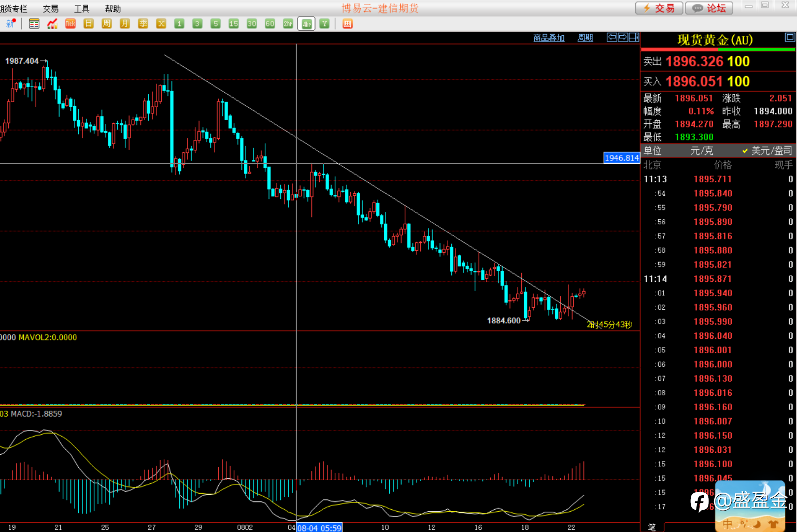Click the 商品叠加 link
This screenshot has width=797, height=532.
pyautogui.click(x=549, y=38)
